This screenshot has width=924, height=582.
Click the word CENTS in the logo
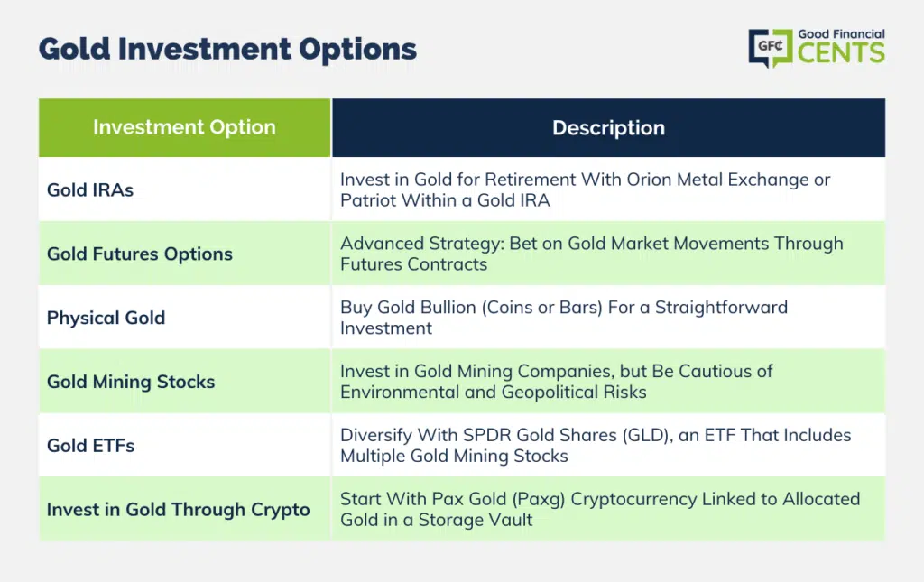point(841,53)
